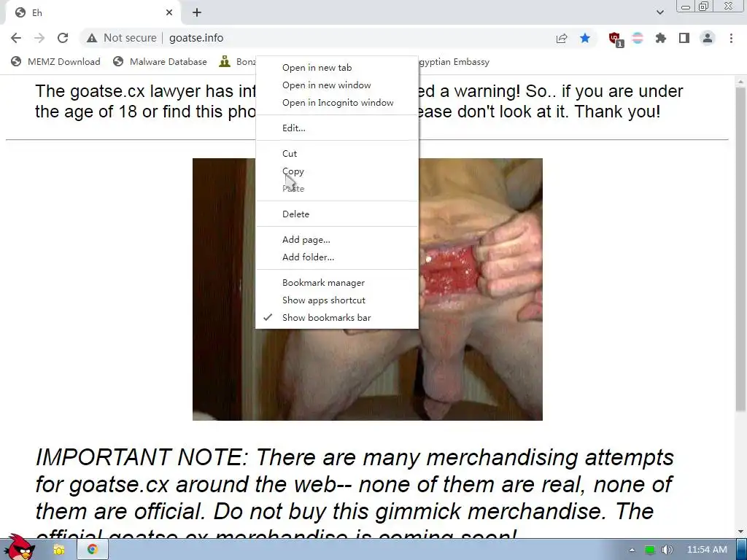Screen dimensions: 747x560
Task: Expand the tab search chevron
Action: click(x=659, y=12)
